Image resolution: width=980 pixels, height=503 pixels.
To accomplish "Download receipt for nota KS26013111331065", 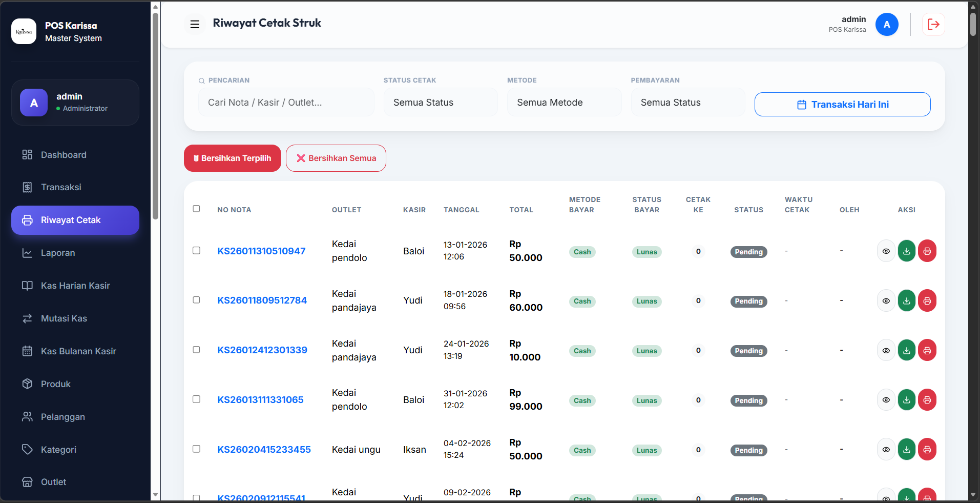I will point(906,400).
